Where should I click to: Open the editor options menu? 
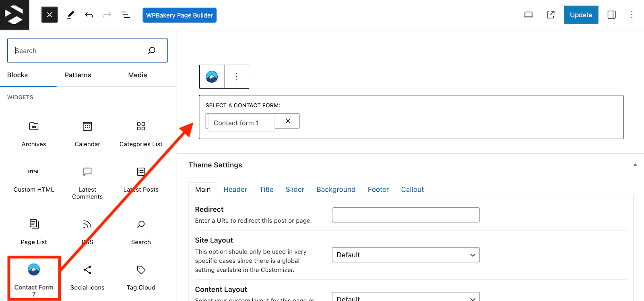[632, 15]
